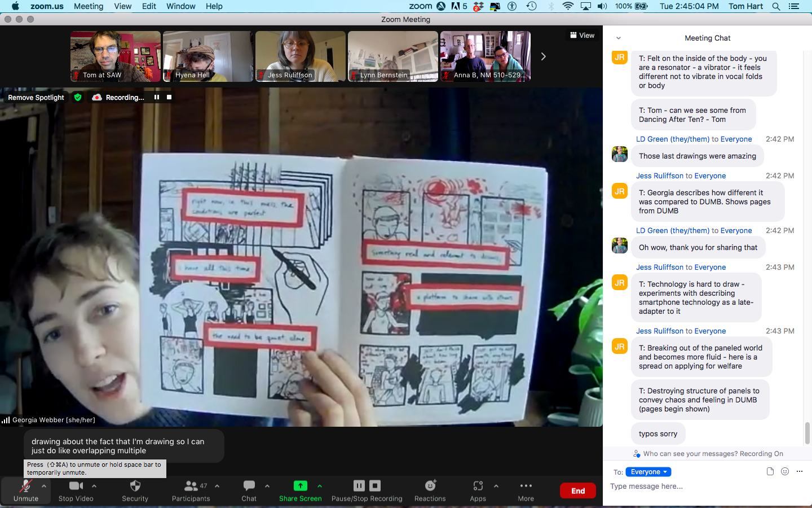
Task: Click Time Machine icon in menu bar
Action: coord(531,6)
